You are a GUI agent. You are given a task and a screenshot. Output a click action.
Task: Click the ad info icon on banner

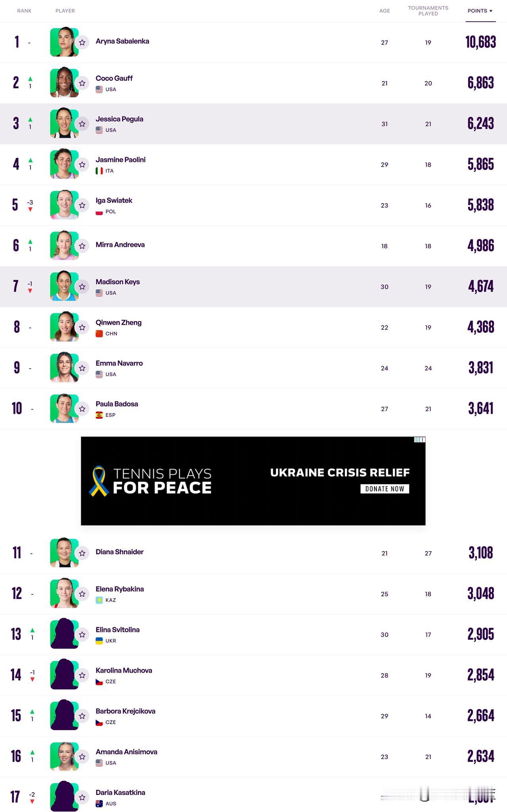pos(417,439)
